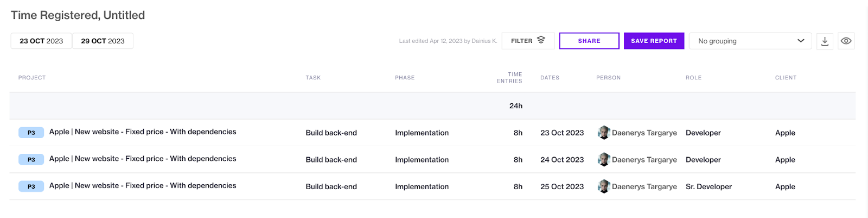Image resolution: width=868 pixels, height=218 pixels.
Task: Click the Share button
Action: tap(589, 41)
